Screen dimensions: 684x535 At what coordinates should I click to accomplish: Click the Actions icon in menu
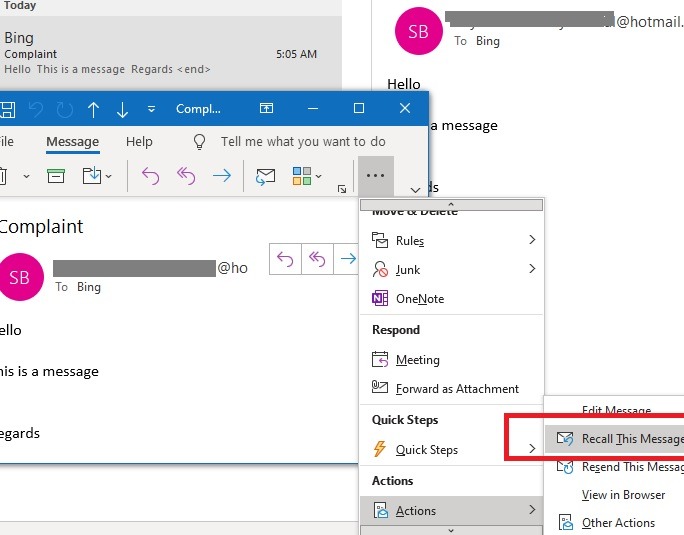click(380, 510)
